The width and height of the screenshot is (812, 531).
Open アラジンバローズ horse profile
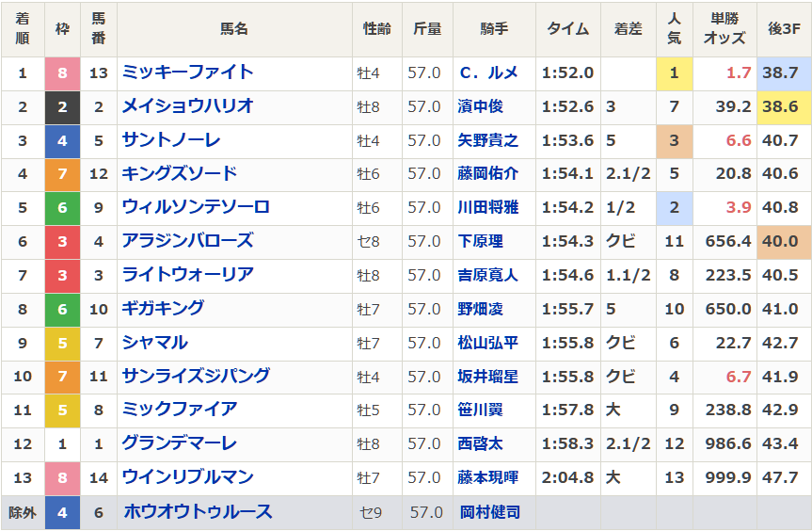(187, 241)
